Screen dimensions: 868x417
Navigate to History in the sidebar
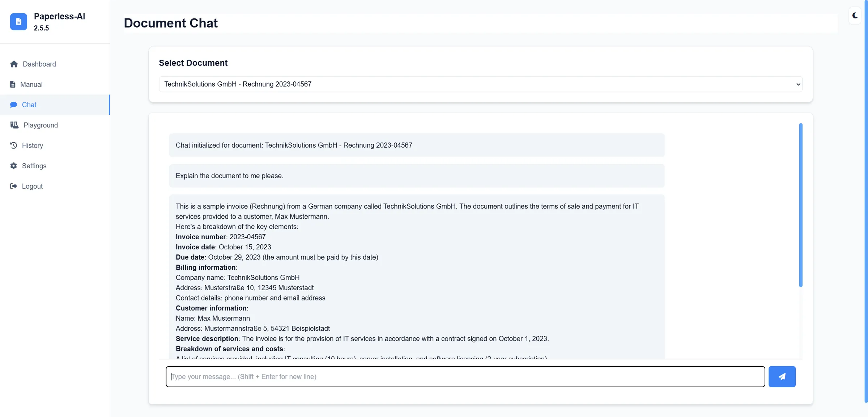tap(33, 145)
